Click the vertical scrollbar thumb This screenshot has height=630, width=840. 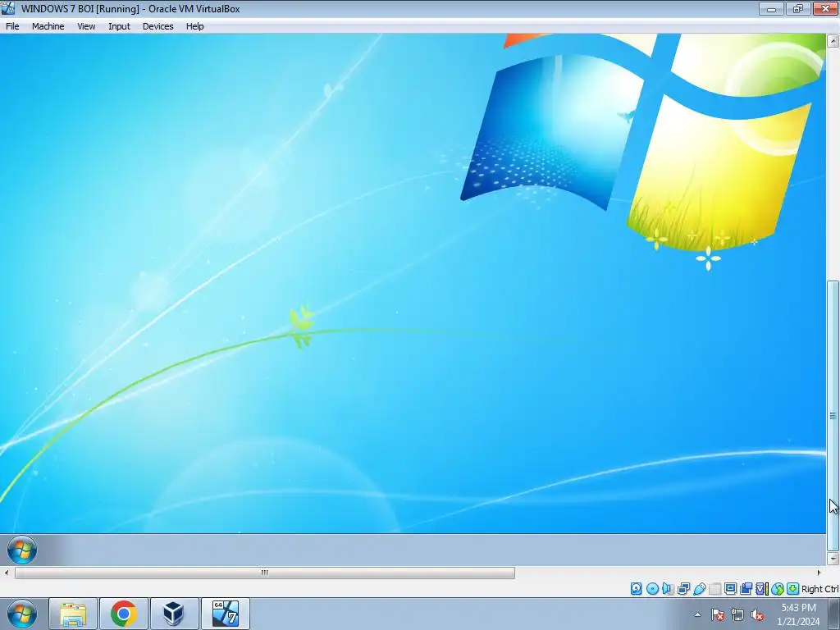(833, 416)
